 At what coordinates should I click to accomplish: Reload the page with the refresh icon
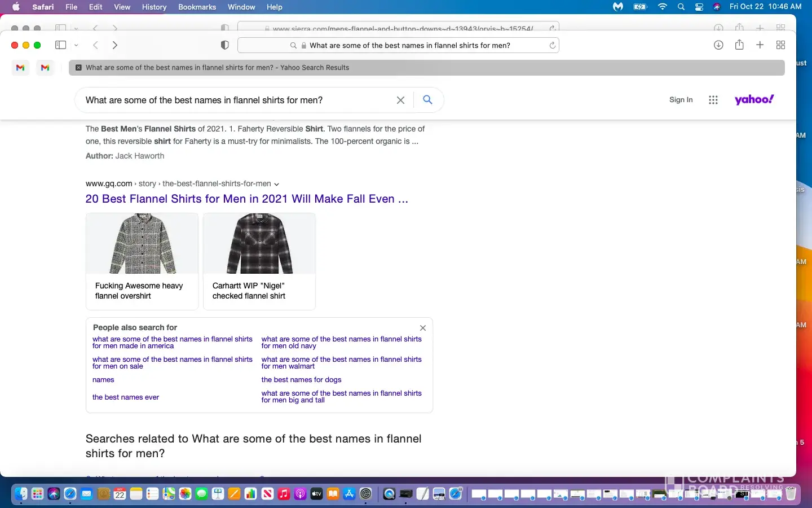[552, 45]
